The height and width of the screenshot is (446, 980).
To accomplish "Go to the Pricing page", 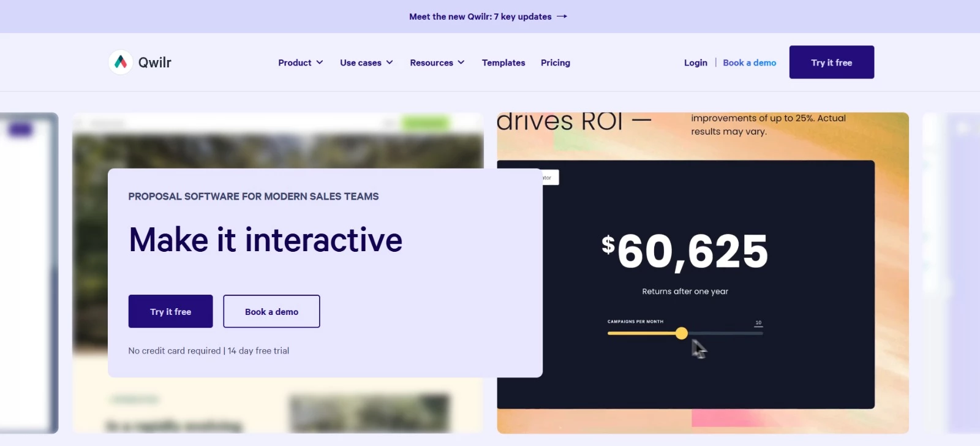I will [x=556, y=62].
